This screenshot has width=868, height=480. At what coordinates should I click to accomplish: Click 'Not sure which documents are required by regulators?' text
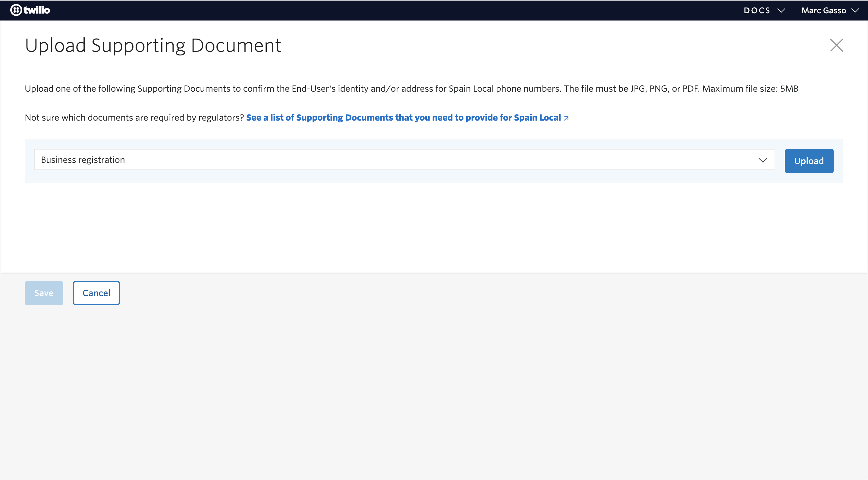(x=134, y=118)
